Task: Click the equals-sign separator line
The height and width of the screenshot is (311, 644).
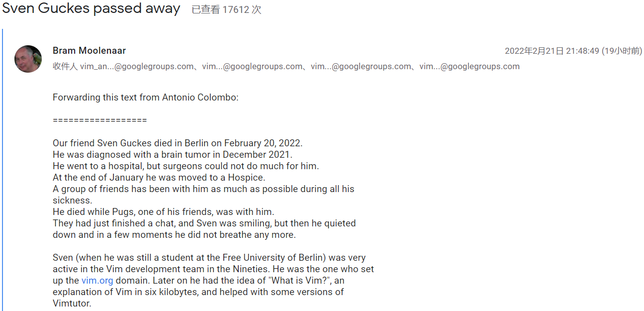Action: click(x=99, y=120)
